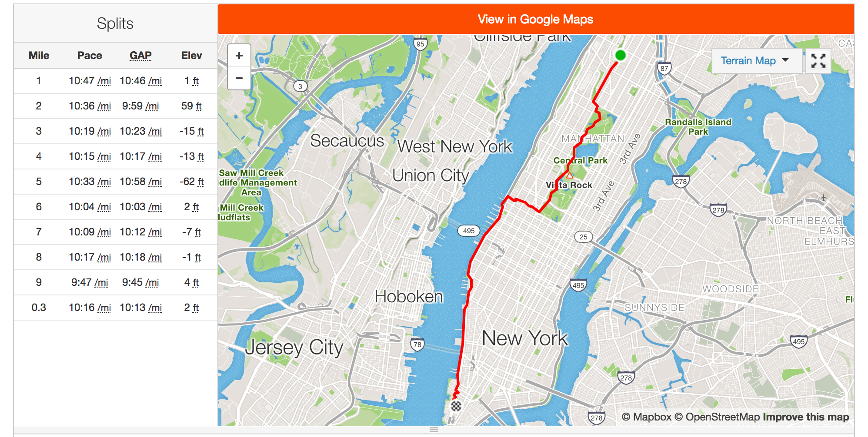Viewport: 868px width, 437px height.
Task: Click the Interstate 495 tunnel shield
Action: coord(468,231)
